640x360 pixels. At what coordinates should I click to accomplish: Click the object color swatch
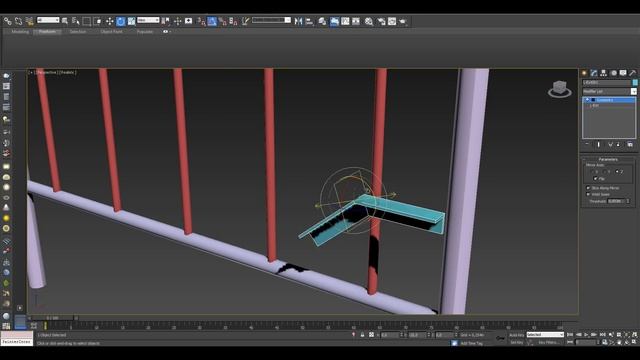tap(635, 82)
